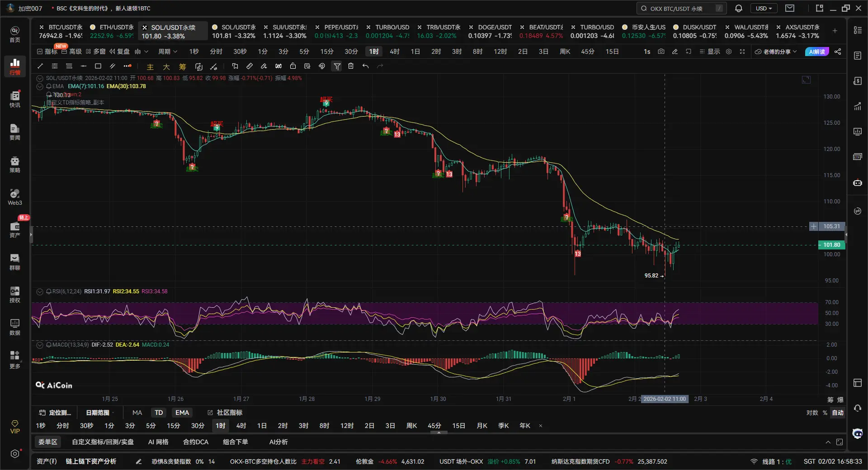Delete drawings with the trash icon
The width and height of the screenshot is (868, 470).
pos(351,66)
